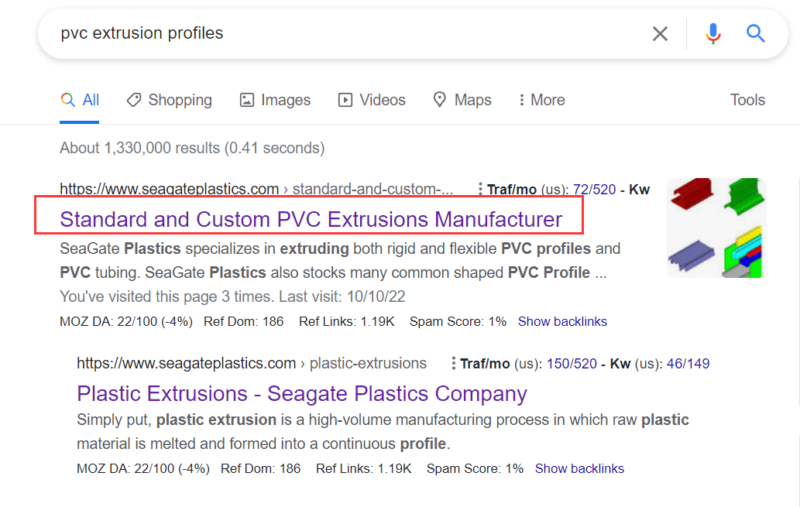Click the microphone voice search icon
800x507 pixels.
tap(712, 34)
